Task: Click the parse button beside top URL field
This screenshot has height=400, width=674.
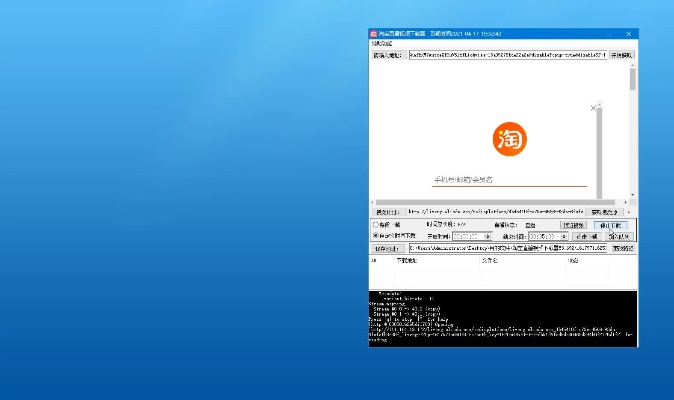Action: click(x=622, y=55)
